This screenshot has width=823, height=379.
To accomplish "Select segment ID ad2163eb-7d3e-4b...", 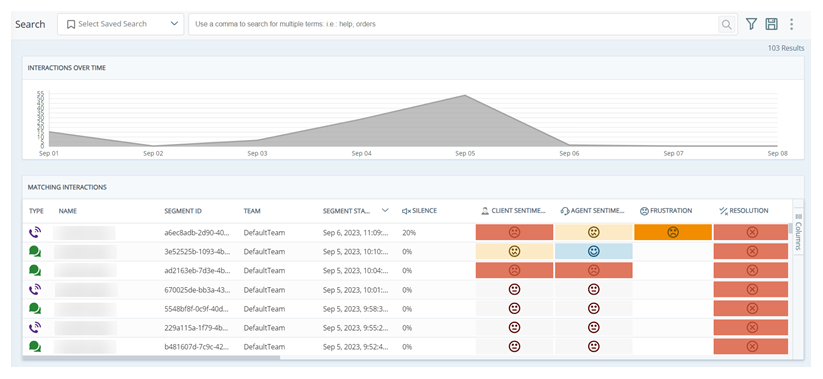I will pyautogui.click(x=197, y=270).
